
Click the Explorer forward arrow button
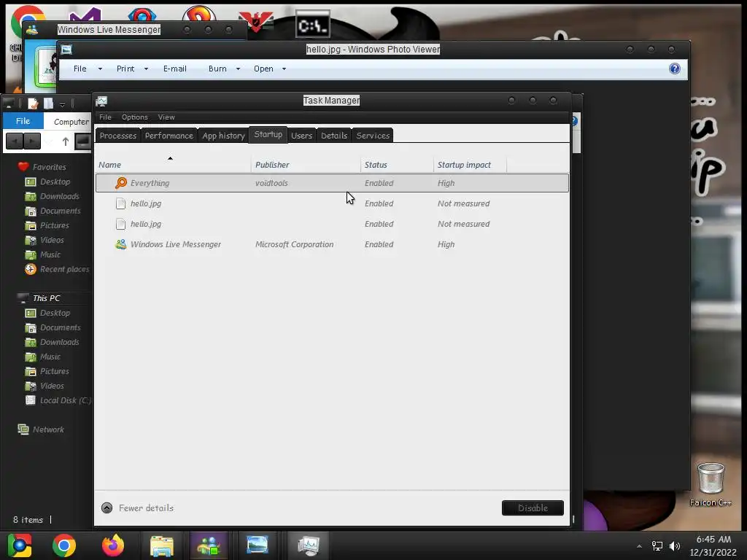click(x=32, y=141)
